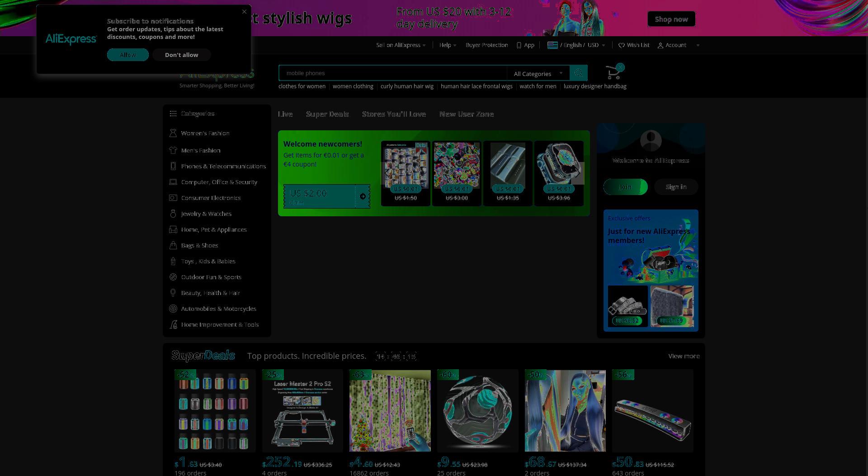Click the Don't allow button

(x=181, y=55)
